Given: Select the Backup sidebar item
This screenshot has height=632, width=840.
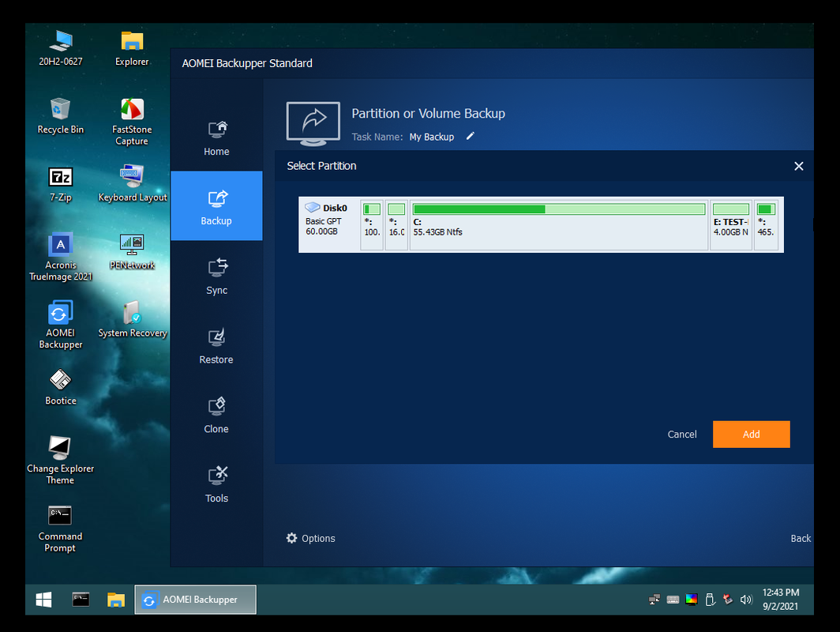Looking at the screenshot, I should tap(216, 206).
